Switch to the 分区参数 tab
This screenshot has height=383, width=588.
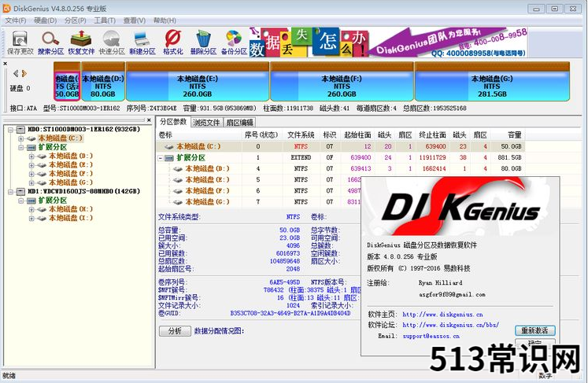[173, 122]
